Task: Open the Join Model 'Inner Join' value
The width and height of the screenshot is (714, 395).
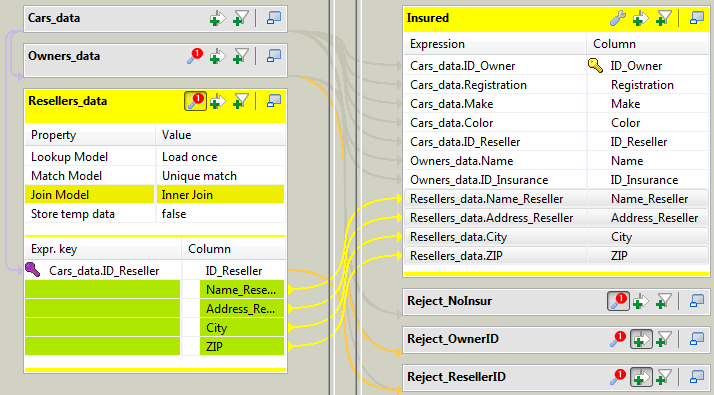Action: tap(220, 195)
